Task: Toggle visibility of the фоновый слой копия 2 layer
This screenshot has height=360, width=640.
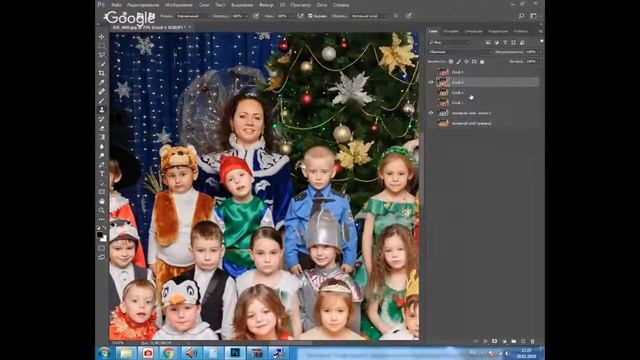Action: pyautogui.click(x=431, y=113)
